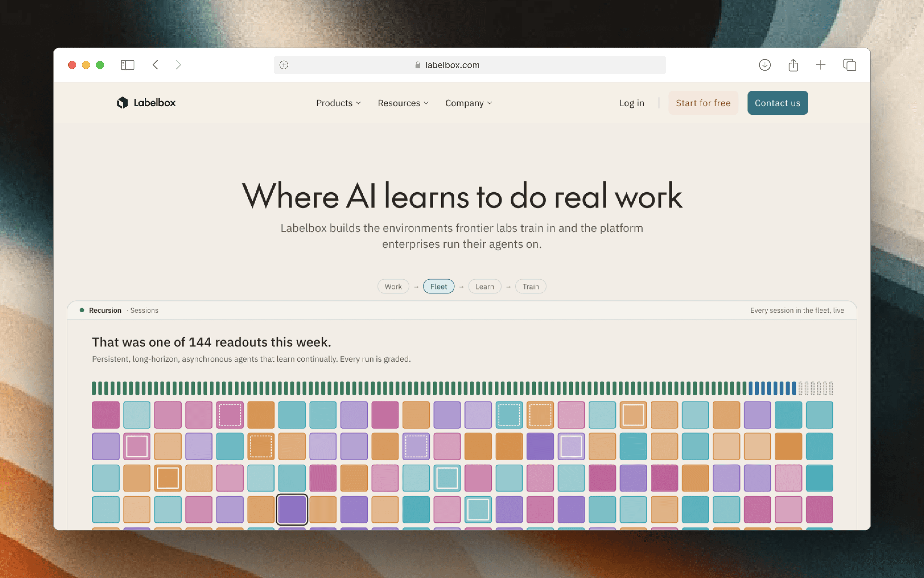Click the Recursion label in panel header
This screenshot has height=578, width=924.
tap(105, 310)
